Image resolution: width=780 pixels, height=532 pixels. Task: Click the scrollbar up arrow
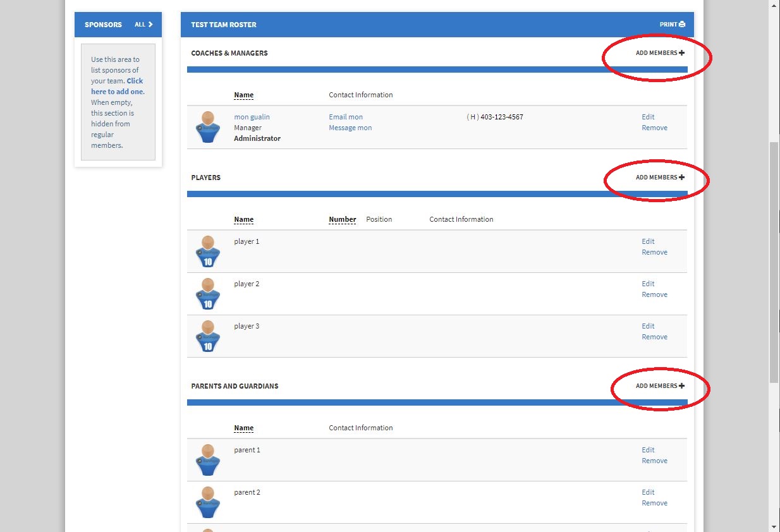(x=774, y=5)
